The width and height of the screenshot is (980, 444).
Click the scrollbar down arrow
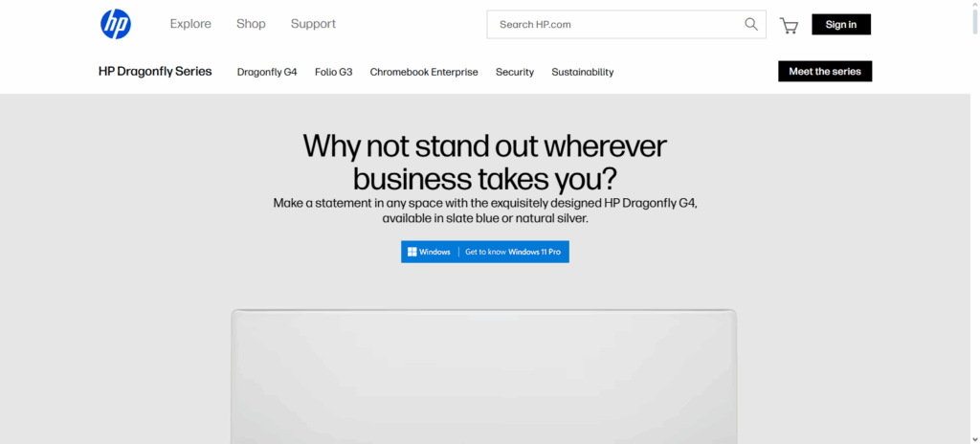(975, 439)
